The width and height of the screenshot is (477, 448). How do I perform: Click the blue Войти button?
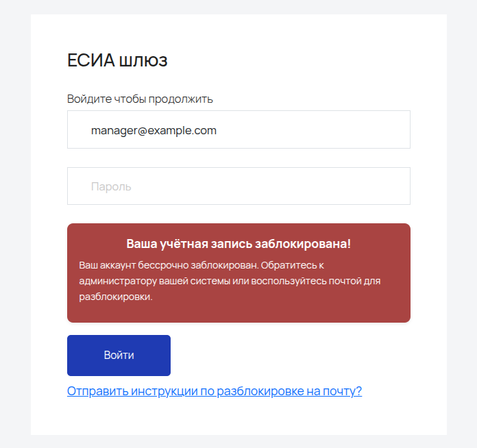(119, 356)
